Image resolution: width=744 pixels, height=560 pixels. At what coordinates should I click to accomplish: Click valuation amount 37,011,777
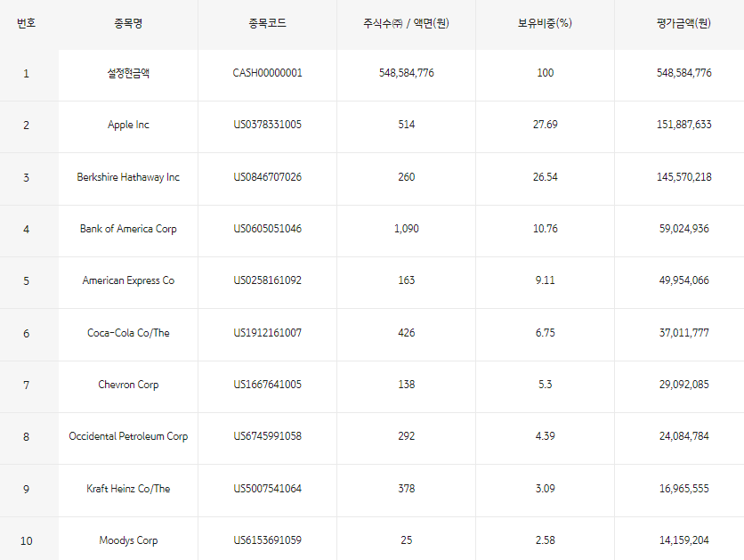point(683,333)
